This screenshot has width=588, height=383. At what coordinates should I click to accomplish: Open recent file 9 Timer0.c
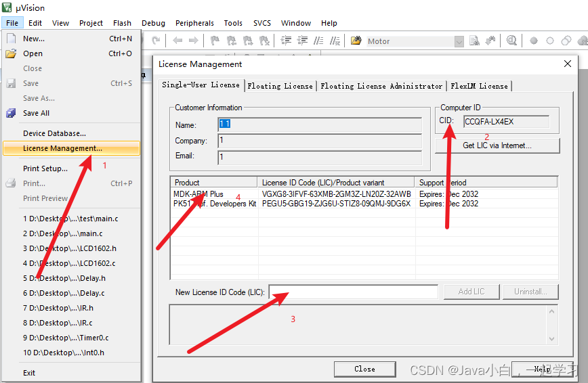point(71,338)
